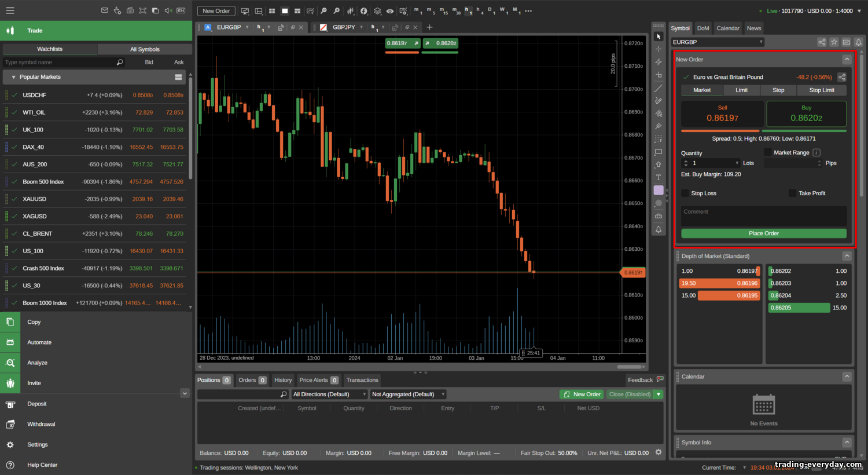Select the trend line drawing tool
This screenshot has width=868, height=475.
click(658, 89)
